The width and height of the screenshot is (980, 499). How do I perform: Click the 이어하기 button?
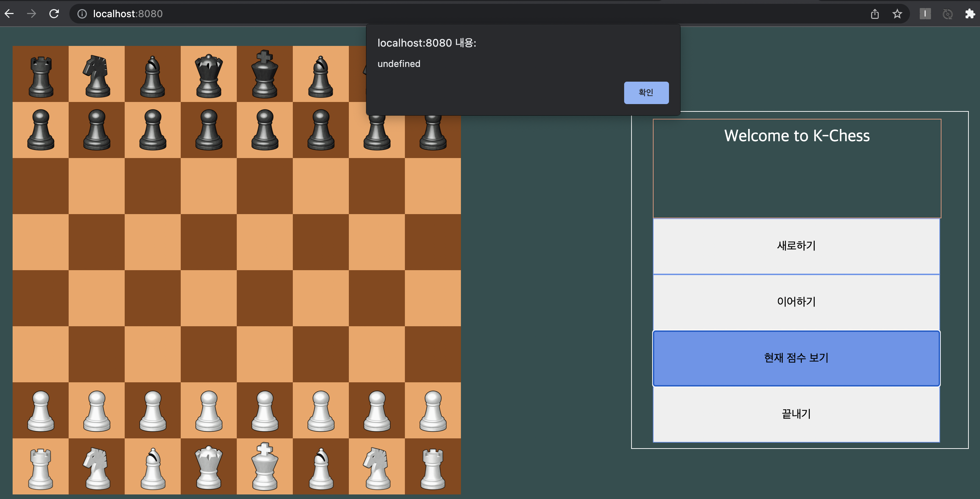click(x=796, y=302)
